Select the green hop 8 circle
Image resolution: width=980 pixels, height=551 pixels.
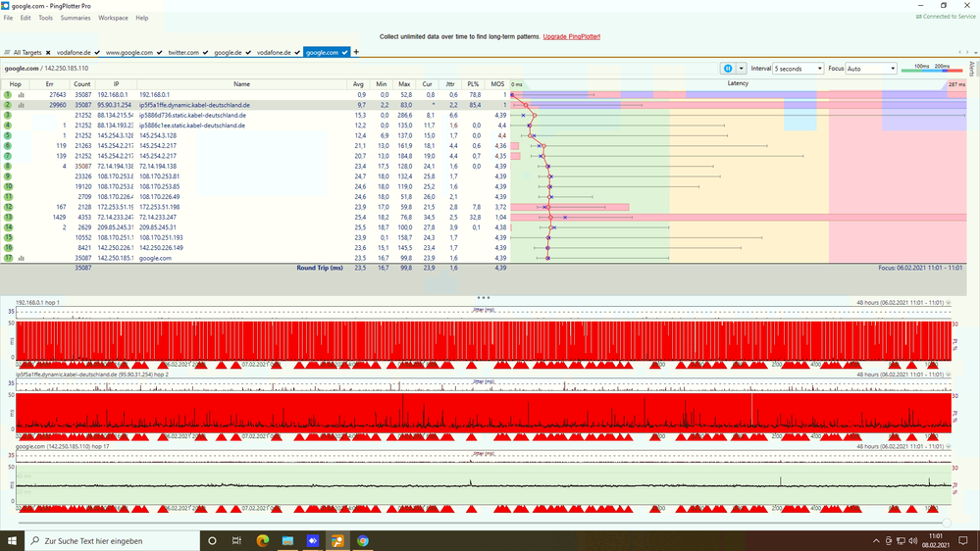(x=8, y=166)
